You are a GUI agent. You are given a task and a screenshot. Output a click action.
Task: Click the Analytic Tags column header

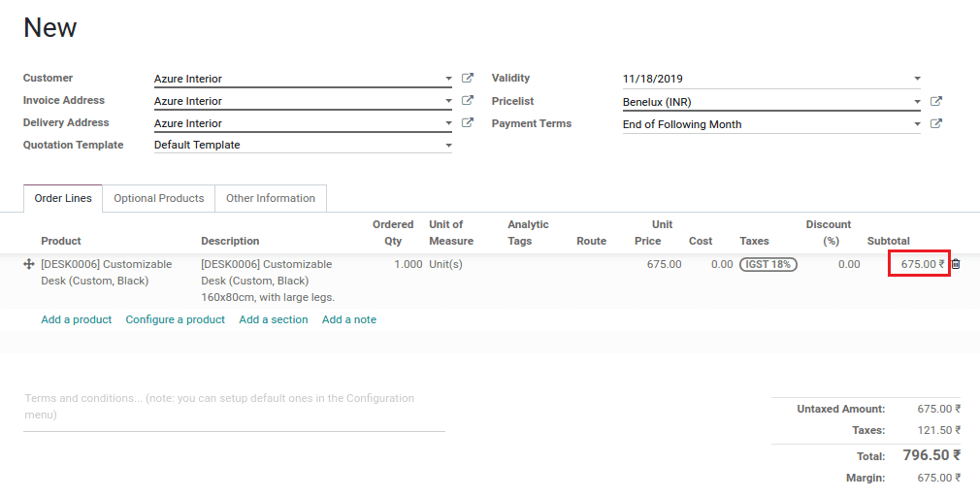point(528,233)
